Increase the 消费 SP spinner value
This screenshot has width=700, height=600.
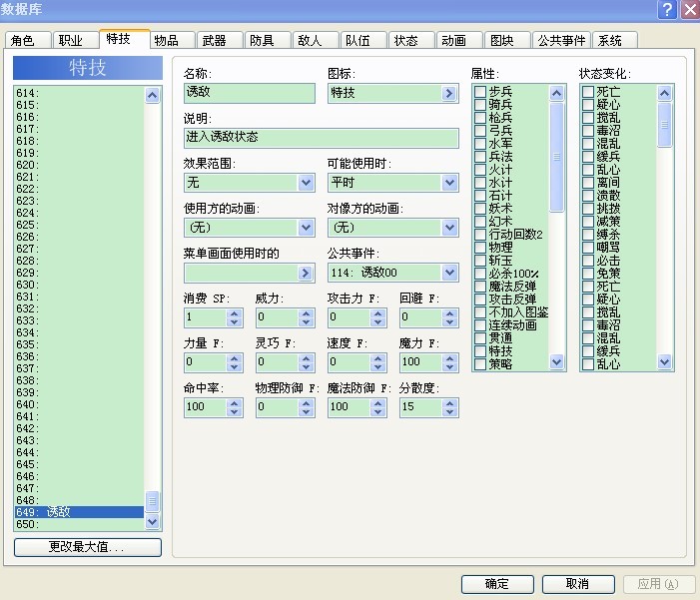(234, 313)
